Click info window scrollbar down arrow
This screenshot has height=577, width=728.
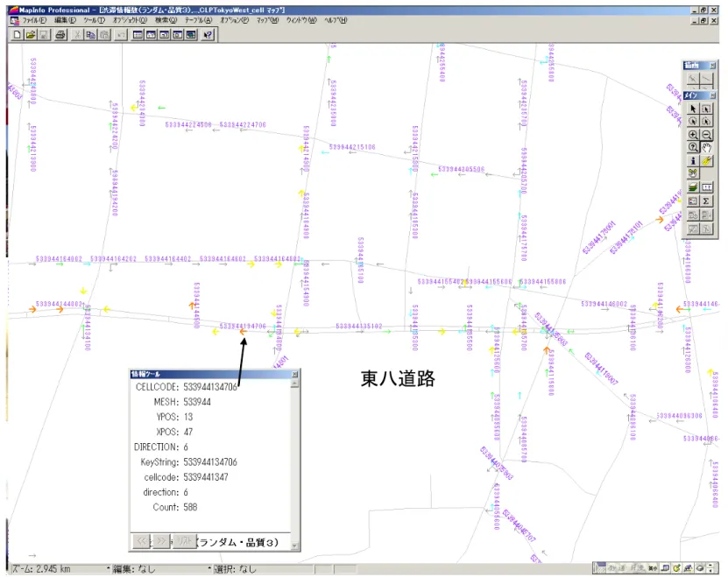tap(294, 545)
